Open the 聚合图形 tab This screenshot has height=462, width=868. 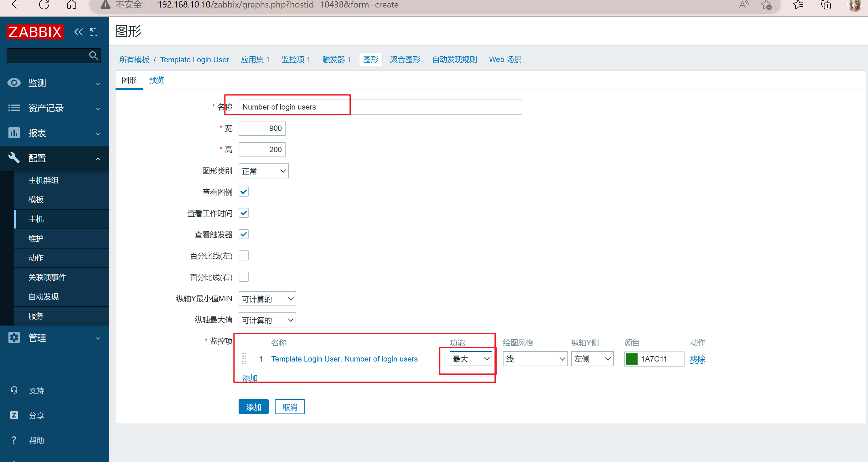pyautogui.click(x=405, y=59)
